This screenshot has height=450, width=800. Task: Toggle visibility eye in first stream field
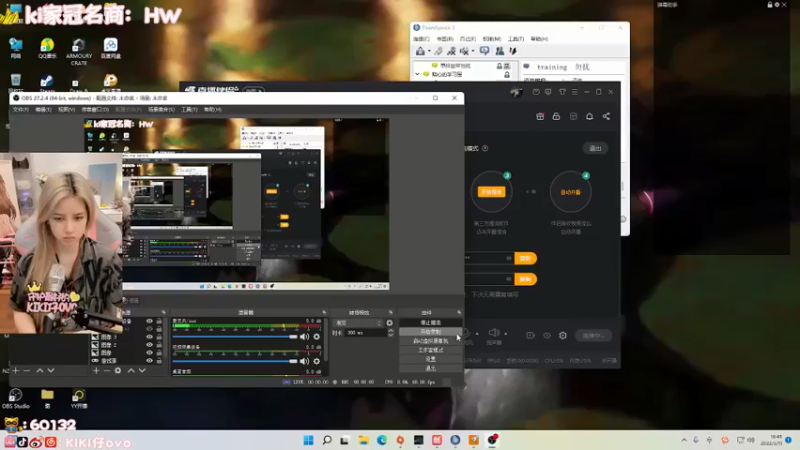point(509,258)
